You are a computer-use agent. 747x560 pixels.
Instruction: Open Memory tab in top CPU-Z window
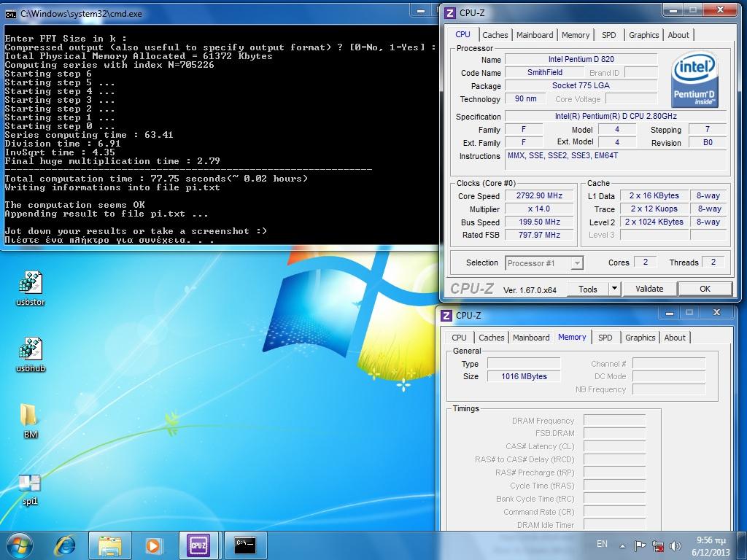pos(575,35)
